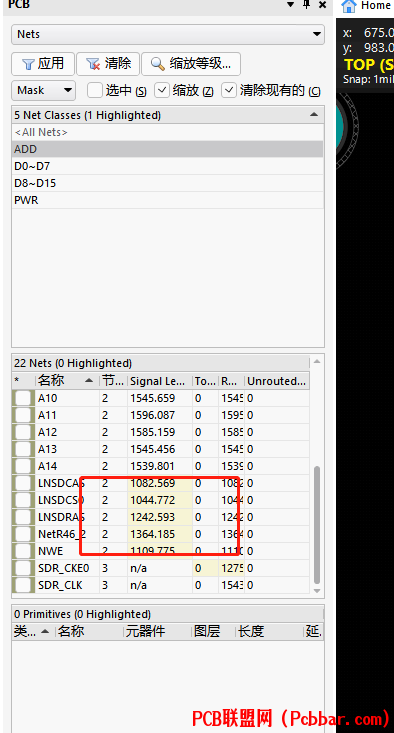The height and width of the screenshot is (733, 394).
Task: Click signal length value 1364.185
Action: pyautogui.click(x=152, y=534)
